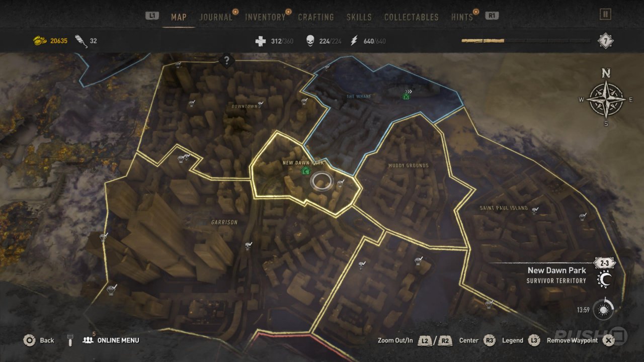This screenshot has width=644, height=362.
Task: Click the compass rose on the map
Action: [x=606, y=99]
